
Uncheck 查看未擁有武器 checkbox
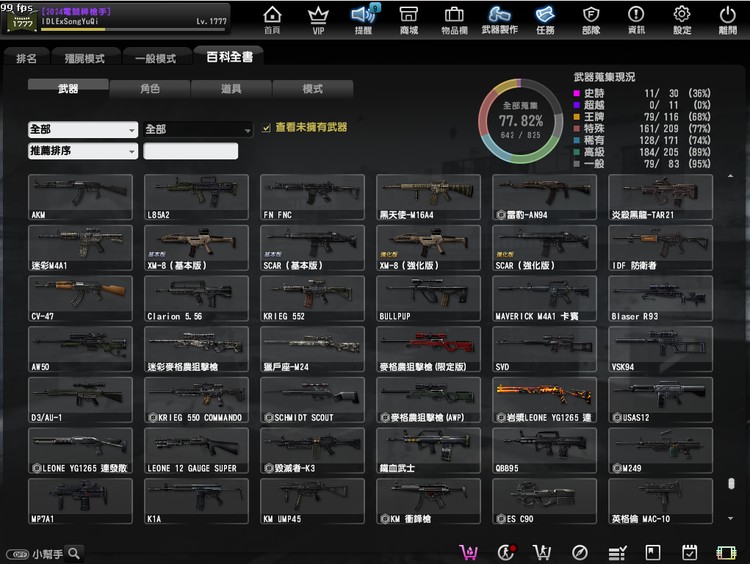[x=266, y=128]
